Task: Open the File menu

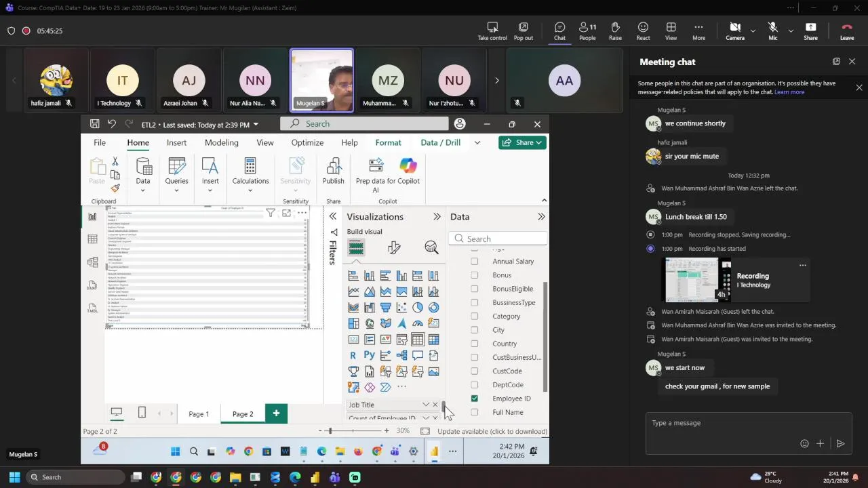Action: pos(100,142)
